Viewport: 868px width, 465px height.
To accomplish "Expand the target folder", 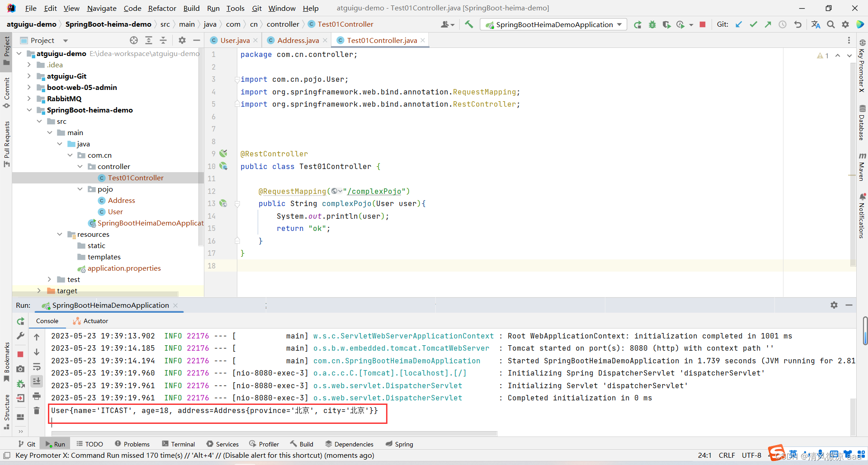I will click(39, 291).
